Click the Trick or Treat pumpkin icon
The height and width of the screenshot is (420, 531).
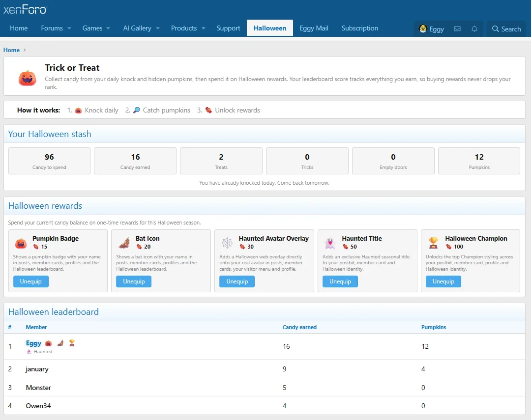[28, 78]
